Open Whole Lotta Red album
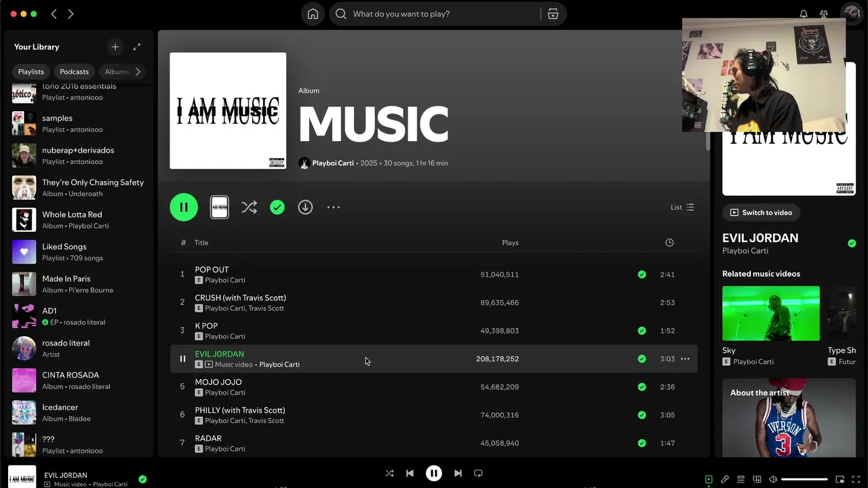Image resolution: width=868 pixels, height=488 pixels. 79,220
